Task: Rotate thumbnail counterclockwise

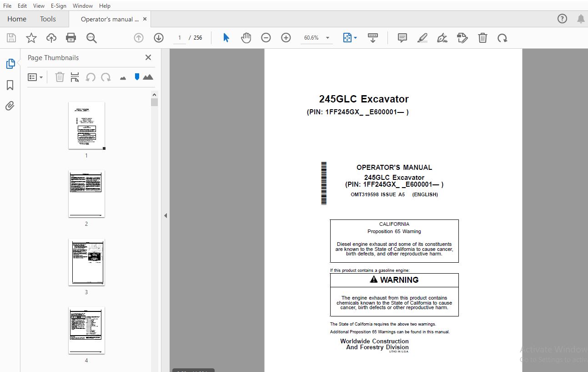Action: pos(90,77)
